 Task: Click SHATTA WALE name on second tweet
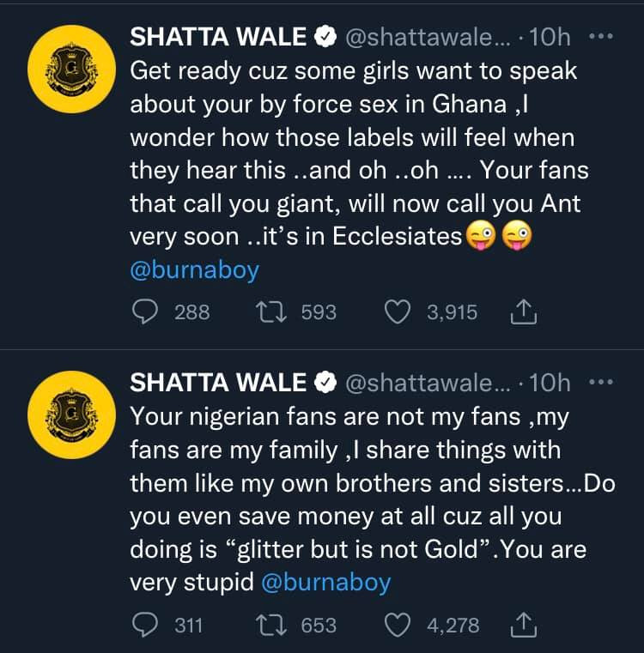click(218, 383)
